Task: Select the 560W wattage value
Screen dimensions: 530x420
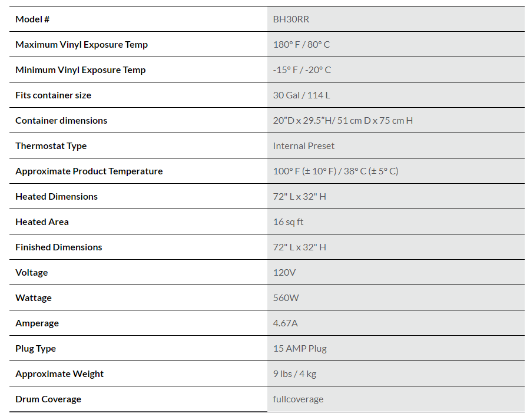Action: click(x=286, y=298)
